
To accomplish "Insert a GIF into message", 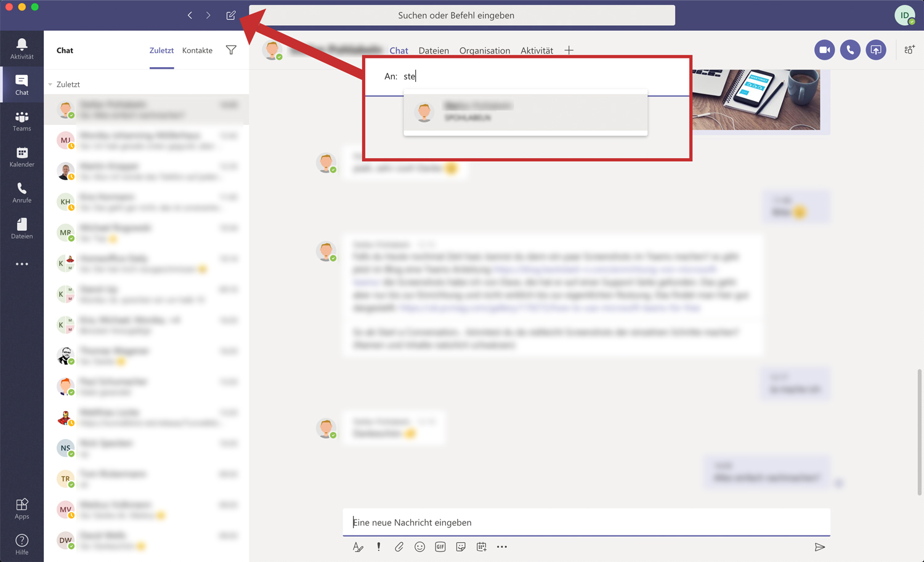I will (440, 547).
